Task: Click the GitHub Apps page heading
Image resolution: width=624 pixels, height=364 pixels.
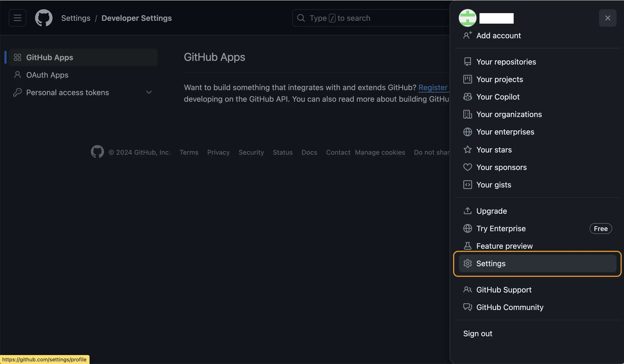Action: click(x=214, y=57)
